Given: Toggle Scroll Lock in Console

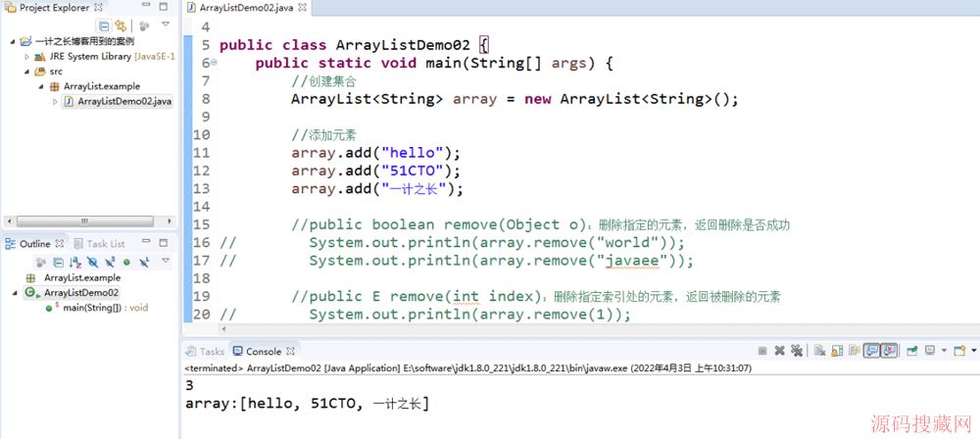Looking at the screenshot, I should (837, 351).
